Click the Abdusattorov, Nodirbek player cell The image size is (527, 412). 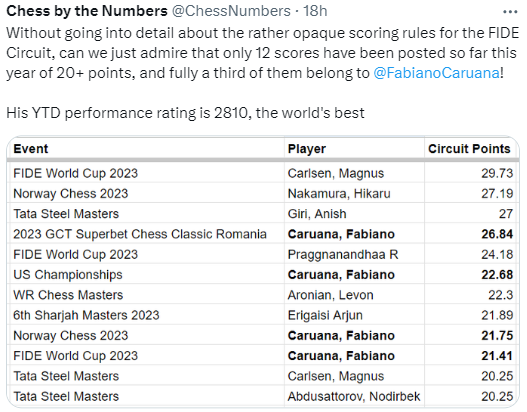354,396
